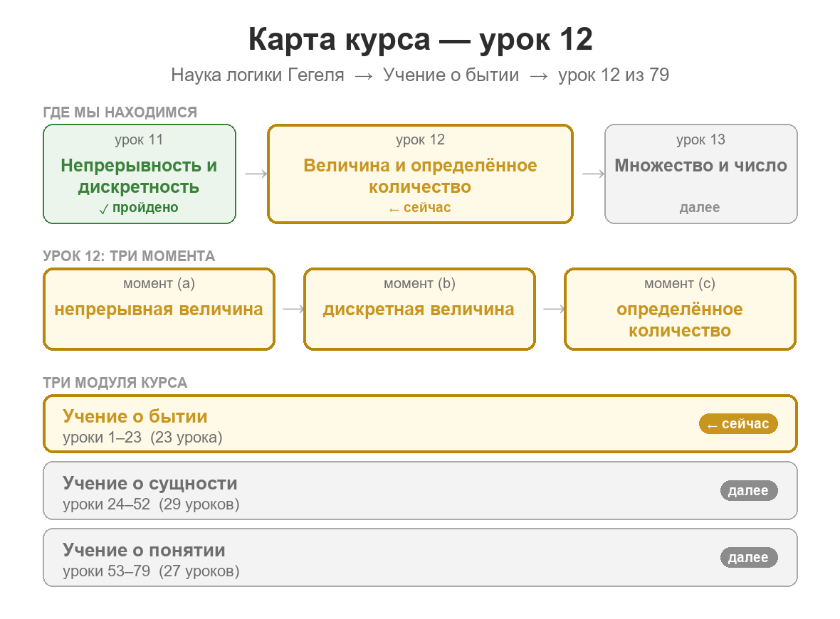The height and width of the screenshot is (619, 840).
Task: Click the moment (b) дискретная величина card
Action: pyautogui.click(x=419, y=309)
